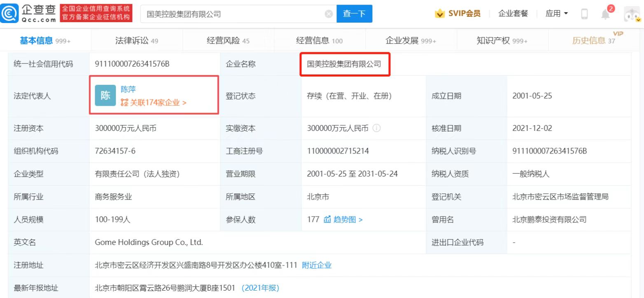Click the 全国企业信用查询系统 red banner
This screenshot has height=298, width=644.
coord(96,13)
